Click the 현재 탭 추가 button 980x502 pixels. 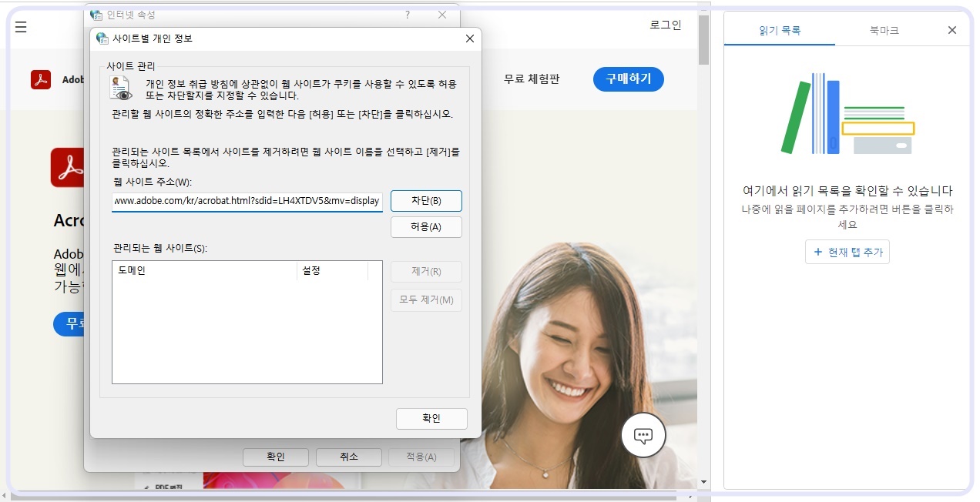[x=847, y=252]
